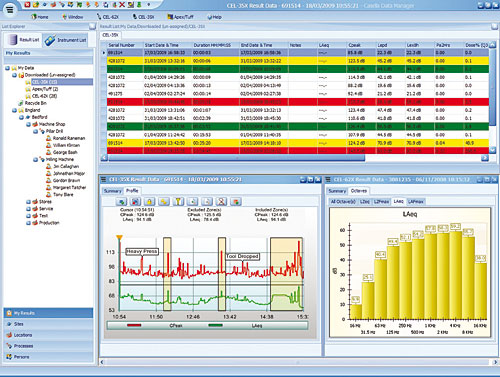500x377 pixels.
Task: Collapse the Machine Shop node
Action: (x=28, y=124)
